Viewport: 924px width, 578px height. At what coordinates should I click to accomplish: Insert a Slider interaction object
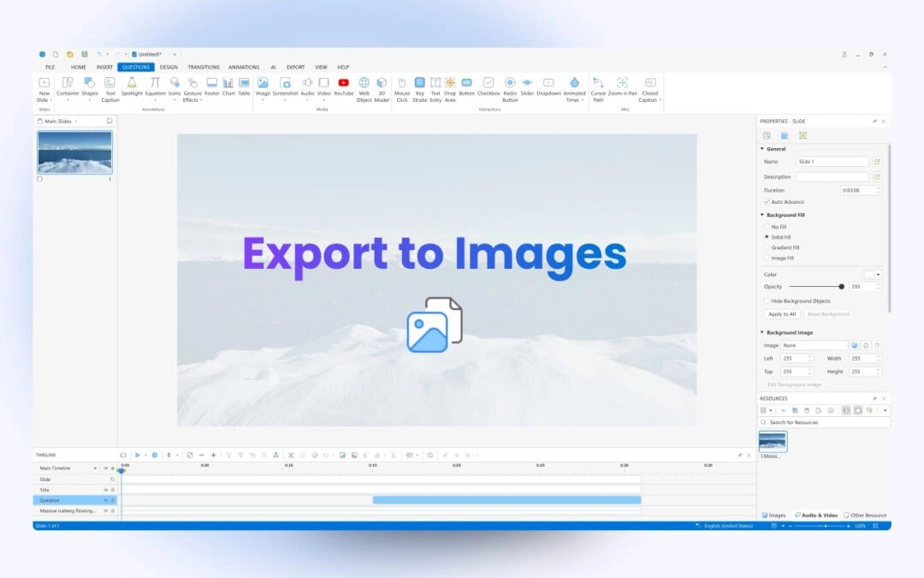tap(527, 86)
